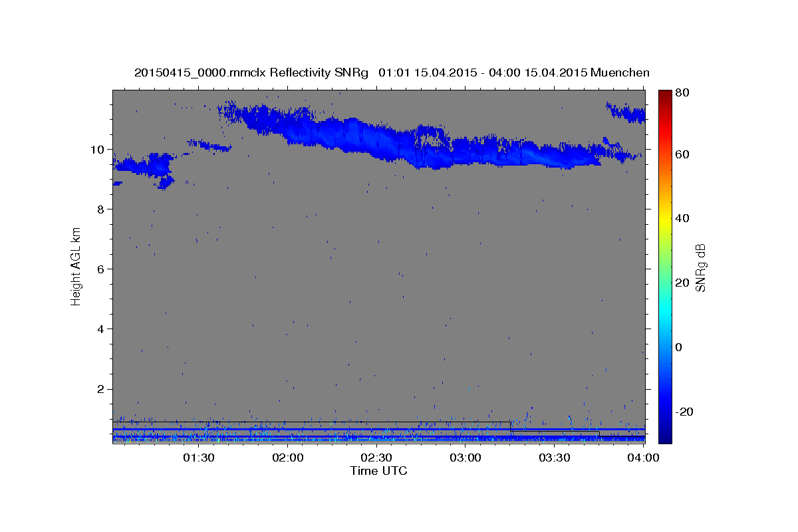Click the 0 colorbar value label
Screen dimensions: 798x532
point(680,347)
